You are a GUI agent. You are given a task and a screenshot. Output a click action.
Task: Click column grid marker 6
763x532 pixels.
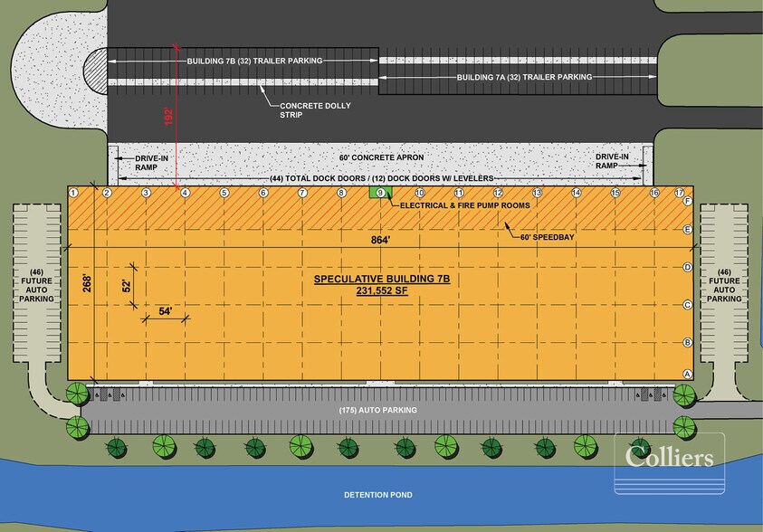[263, 193]
